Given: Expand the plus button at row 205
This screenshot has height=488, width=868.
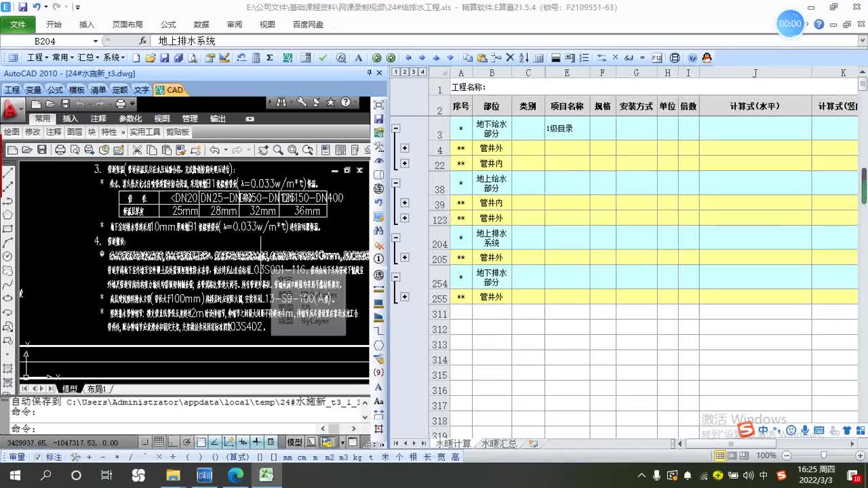Looking at the screenshot, I should click(405, 258).
